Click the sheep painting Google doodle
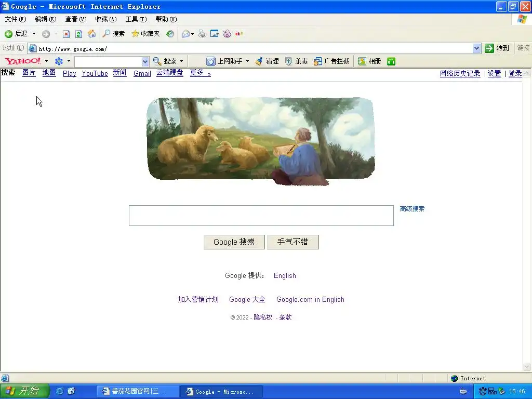The height and width of the screenshot is (399, 532). [261, 141]
